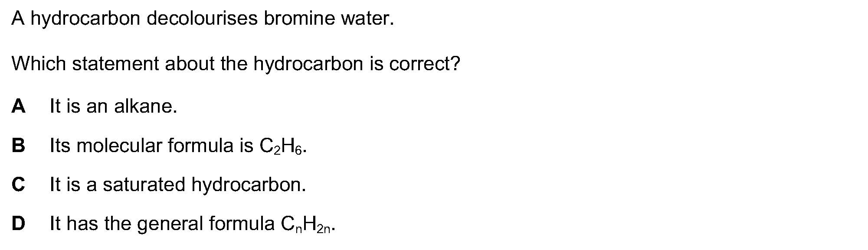Click the word 'saturated' in option C
The width and height of the screenshot is (868, 250).
point(144,185)
